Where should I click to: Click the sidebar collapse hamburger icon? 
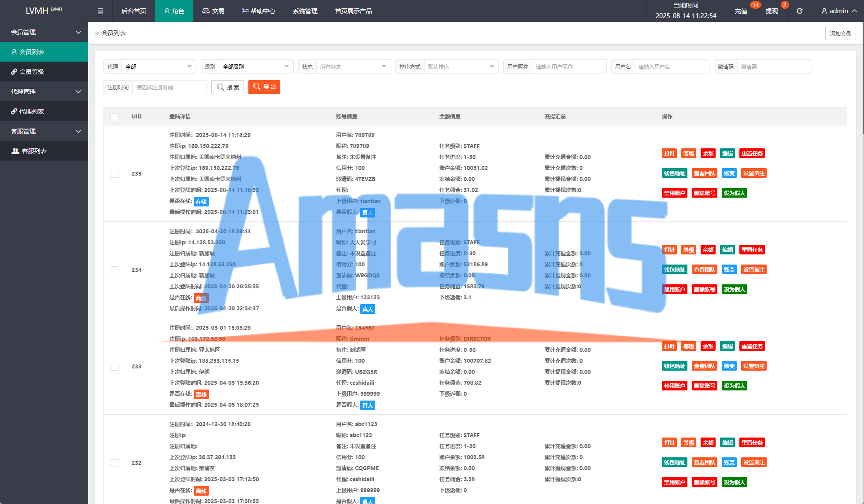coord(100,11)
